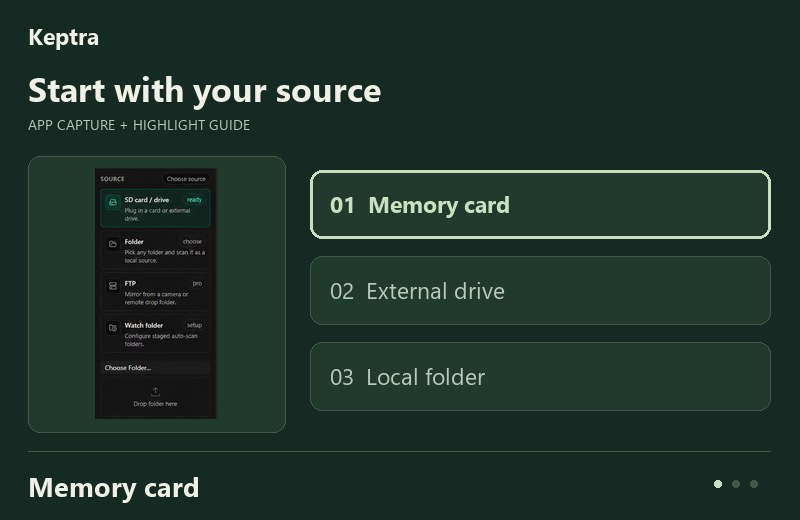
Task: Select the 02 External drive step
Action: coord(540,291)
